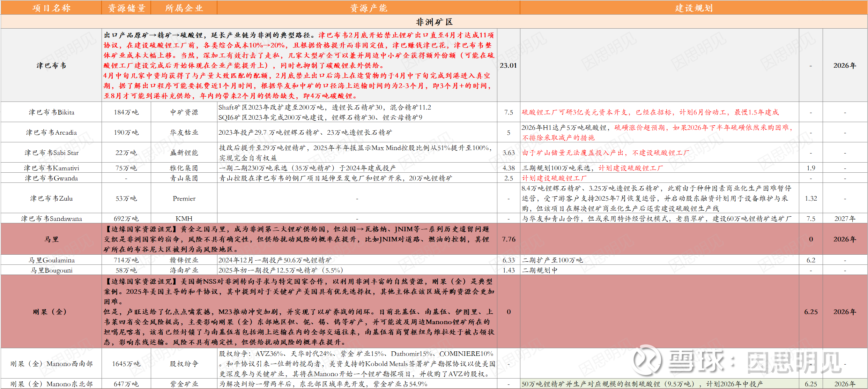Click the 建设规划 column header
The image size is (868, 389).
(693, 8)
